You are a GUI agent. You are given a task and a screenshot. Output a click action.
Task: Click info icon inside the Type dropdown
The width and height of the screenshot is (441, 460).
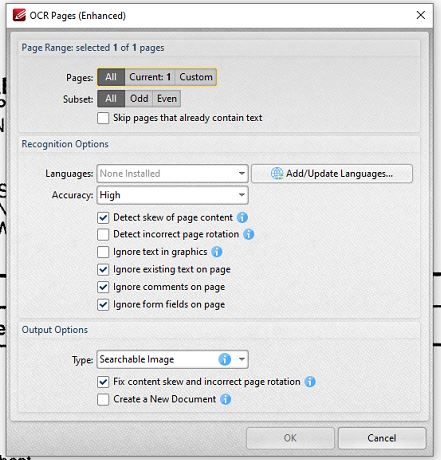(225, 359)
